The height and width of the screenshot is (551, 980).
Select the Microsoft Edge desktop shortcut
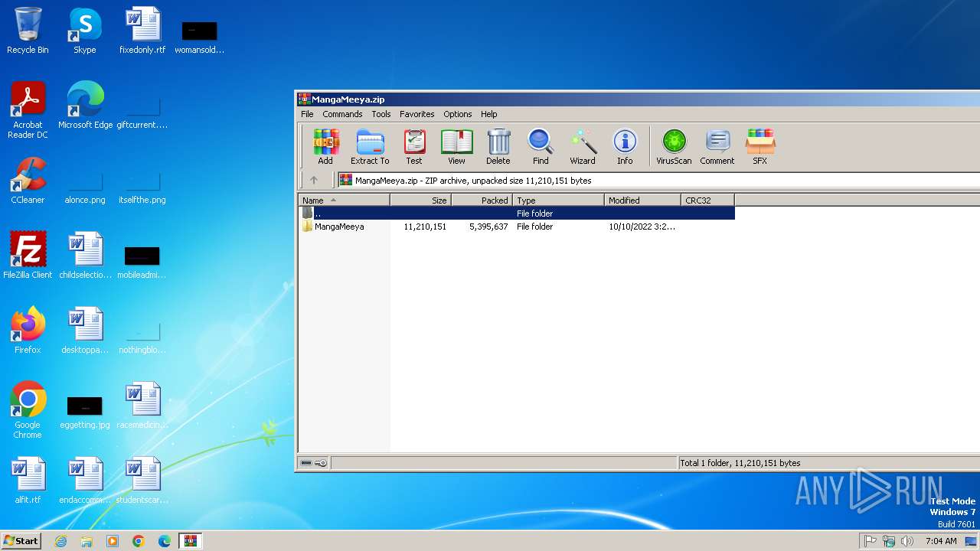pyautogui.click(x=85, y=106)
